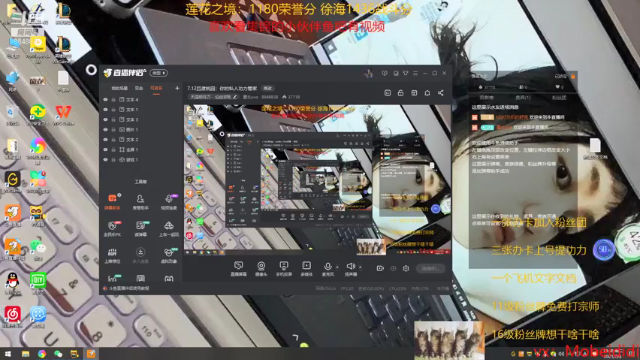Hide the 游戏 1 source layer

point(105,160)
